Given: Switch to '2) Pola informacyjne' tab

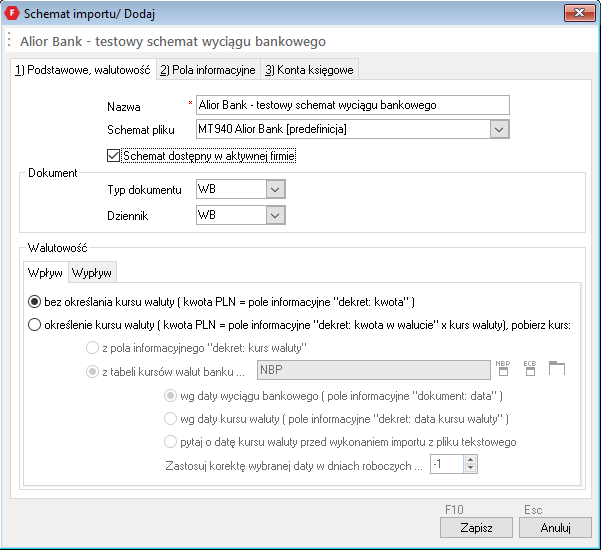Looking at the screenshot, I should coord(208,70).
